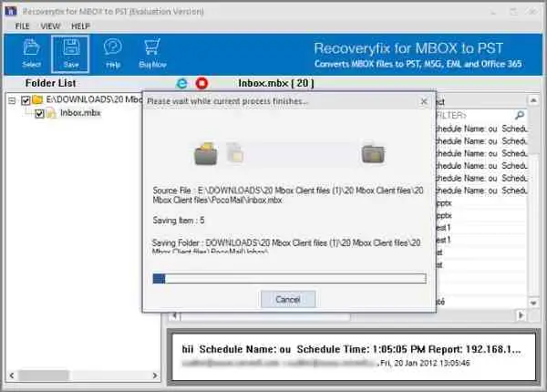
Task: Click the source folder icon in dialog
Action: 206,153
